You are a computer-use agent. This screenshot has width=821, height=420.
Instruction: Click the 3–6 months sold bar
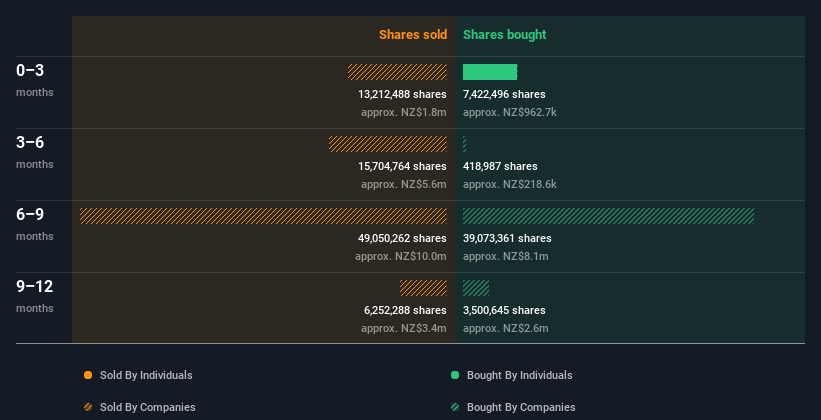click(x=388, y=144)
